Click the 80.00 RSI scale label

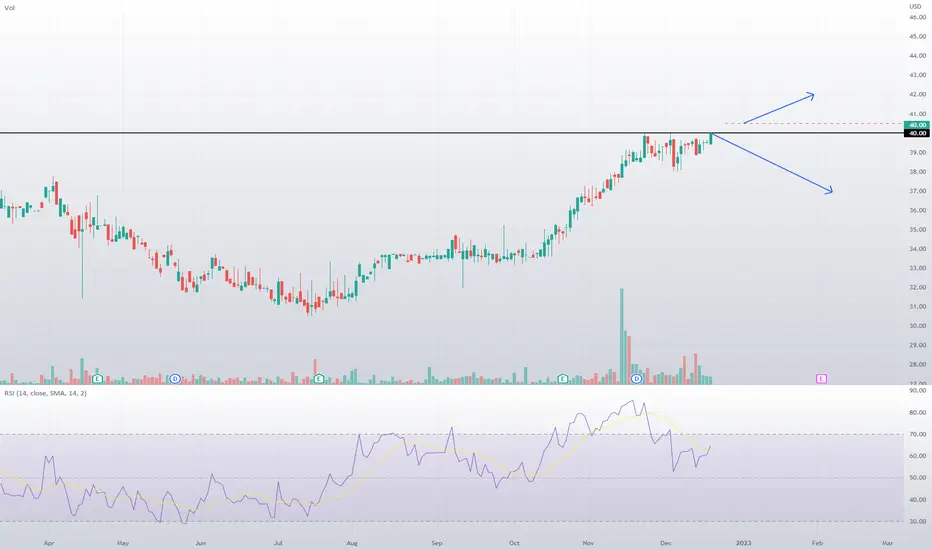917,413
